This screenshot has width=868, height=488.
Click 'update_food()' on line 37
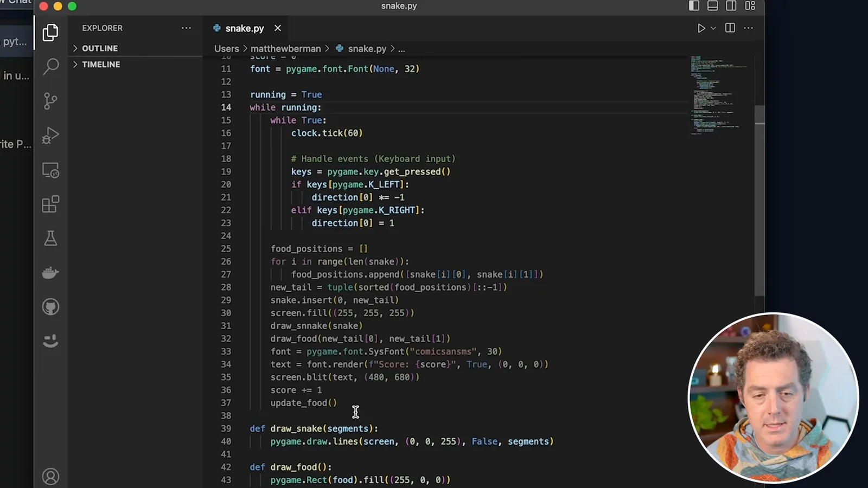pos(304,403)
